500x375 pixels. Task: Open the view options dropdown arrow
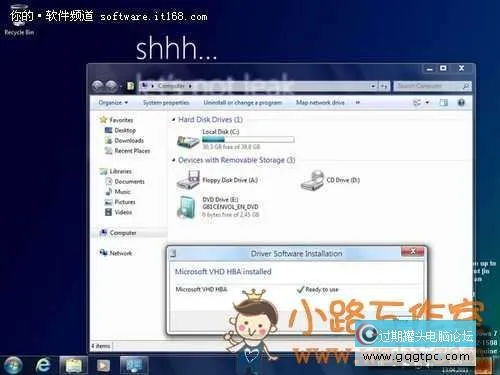[427, 103]
